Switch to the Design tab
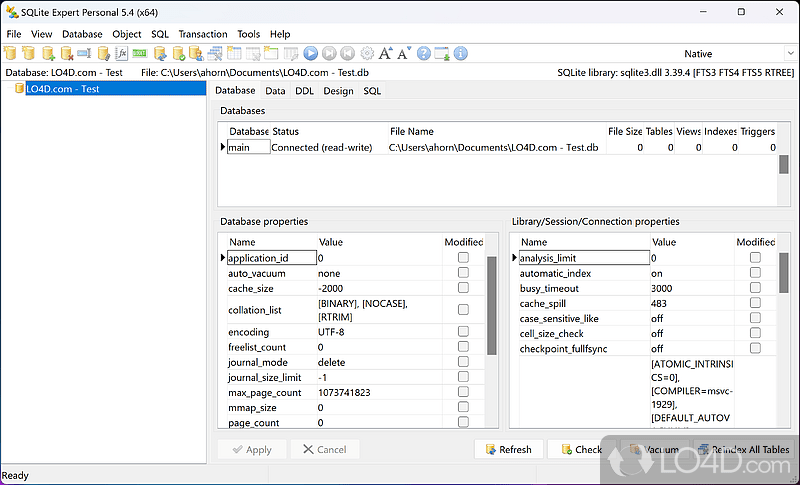 click(x=338, y=91)
